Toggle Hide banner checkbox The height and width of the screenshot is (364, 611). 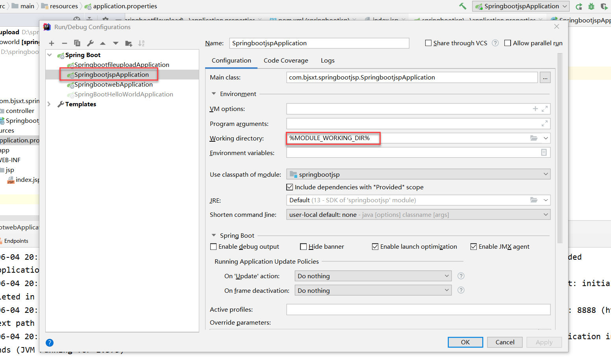click(303, 247)
